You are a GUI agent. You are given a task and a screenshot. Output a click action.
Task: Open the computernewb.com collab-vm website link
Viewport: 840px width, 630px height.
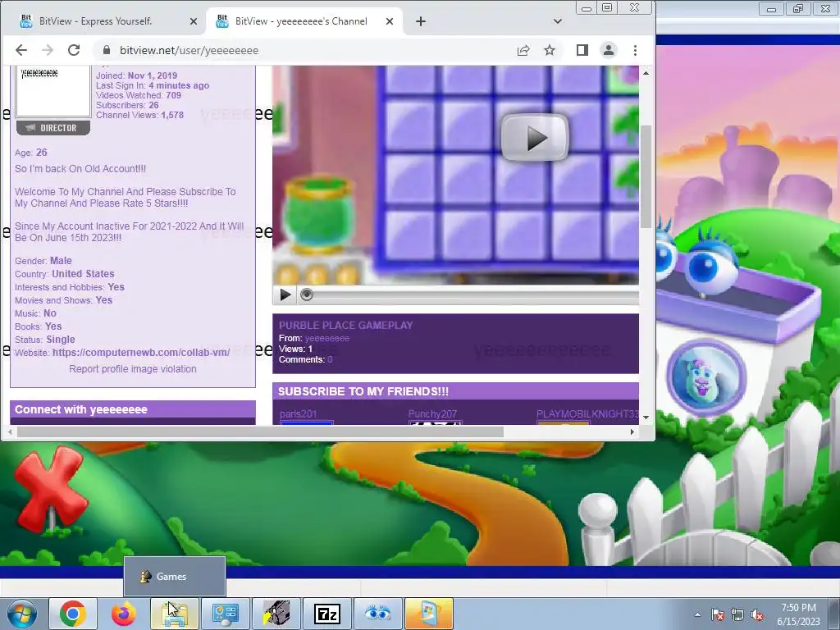coord(141,353)
